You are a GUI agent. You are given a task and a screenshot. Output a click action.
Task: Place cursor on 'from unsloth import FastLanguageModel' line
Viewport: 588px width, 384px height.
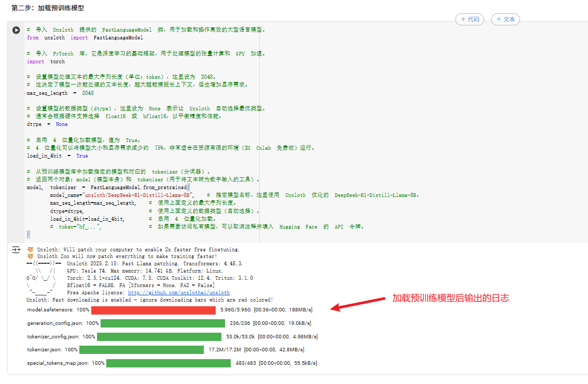85,38
